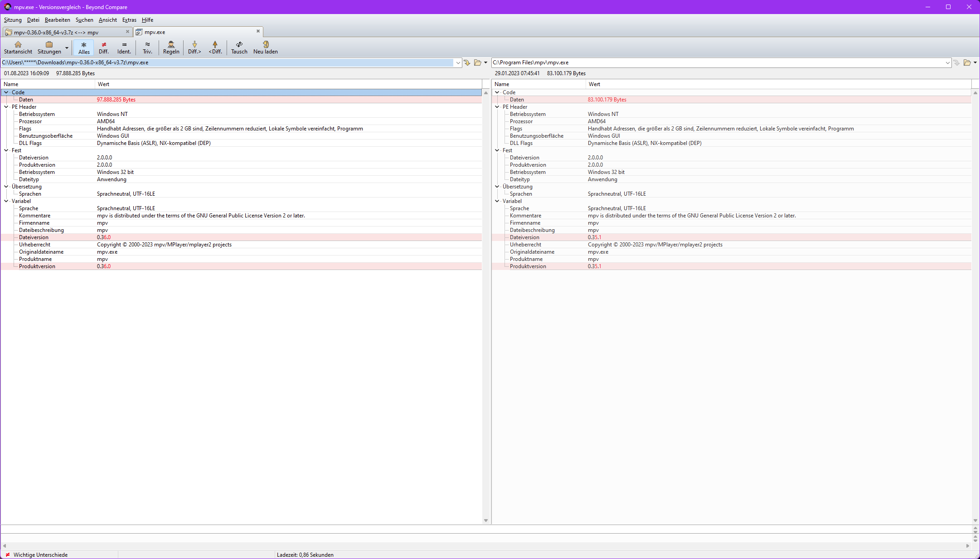Collapse the left PE Header tree node
Image resolution: width=980 pixels, height=559 pixels.
click(x=6, y=107)
